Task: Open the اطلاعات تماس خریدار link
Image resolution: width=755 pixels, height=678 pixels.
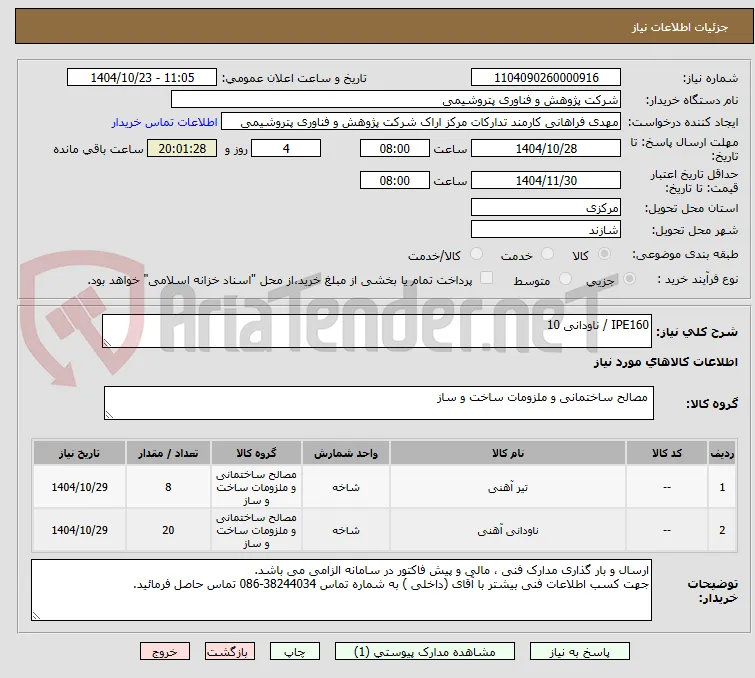Action: pyautogui.click(x=165, y=122)
